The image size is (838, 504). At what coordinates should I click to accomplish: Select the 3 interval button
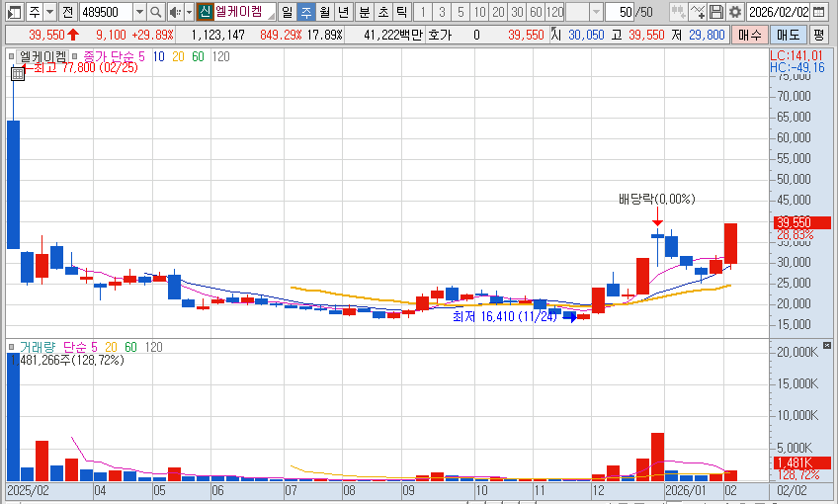pos(442,11)
